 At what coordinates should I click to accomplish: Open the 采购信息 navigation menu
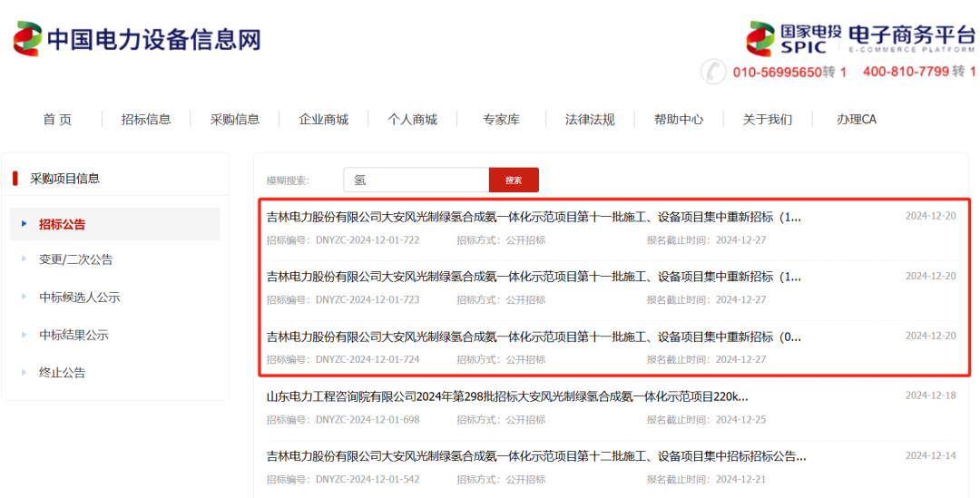point(235,120)
